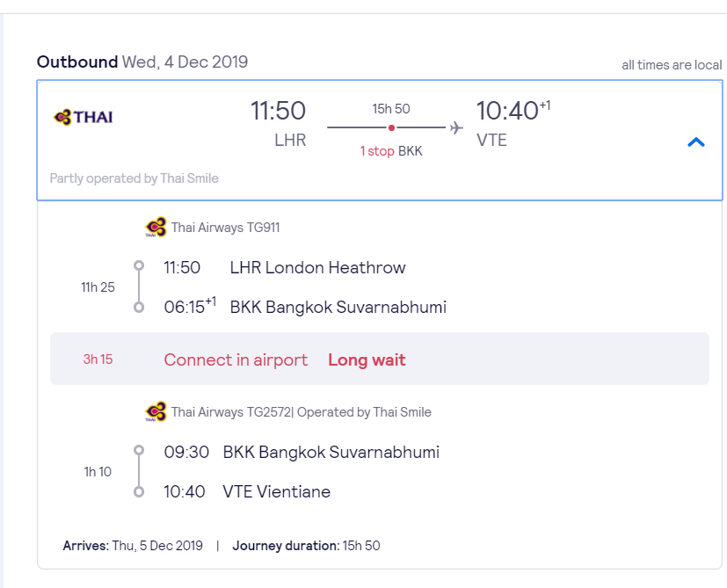Click the BKK arrival circle marker

click(139, 307)
